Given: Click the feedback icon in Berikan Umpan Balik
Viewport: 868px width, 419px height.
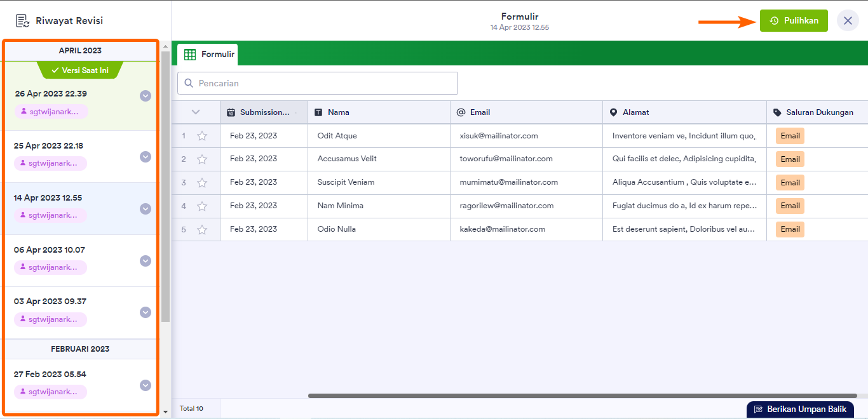Looking at the screenshot, I should tap(759, 409).
